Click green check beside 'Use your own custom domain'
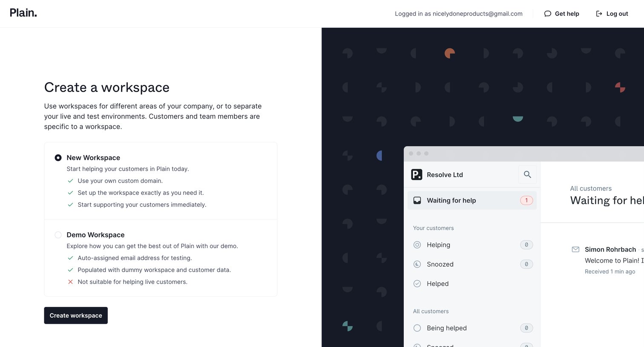The height and width of the screenshot is (347, 644). pyautogui.click(x=70, y=181)
